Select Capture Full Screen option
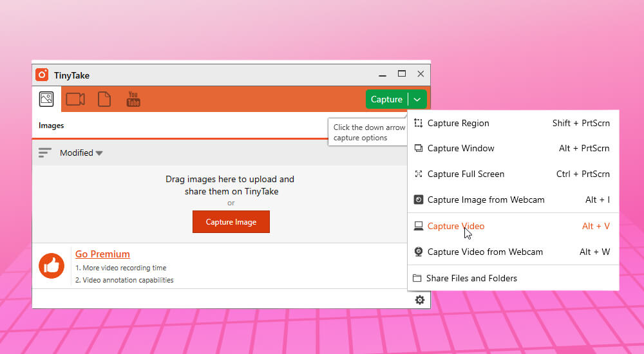The width and height of the screenshot is (644, 354). pyautogui.click(x=513, y=174)
